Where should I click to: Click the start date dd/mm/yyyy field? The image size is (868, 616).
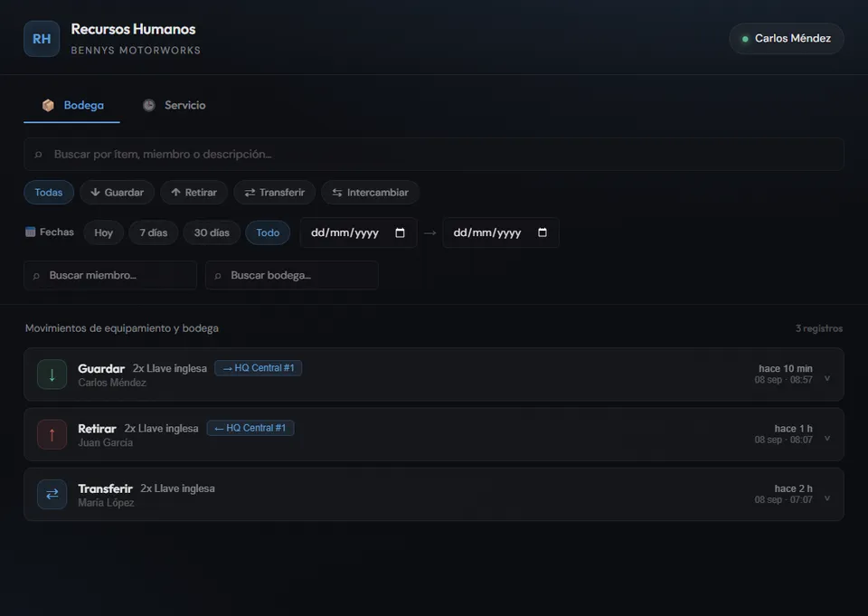click(358, 232)
